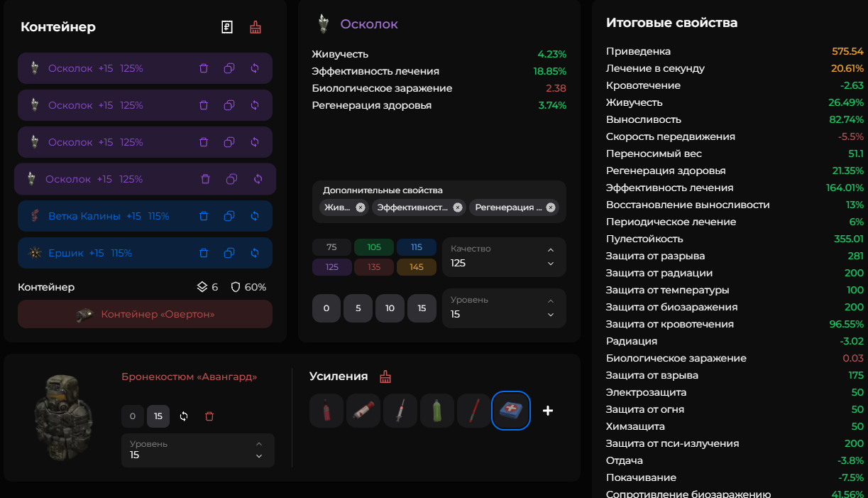
Task: Select the blue medkit boost
Action: click(511, 411)
